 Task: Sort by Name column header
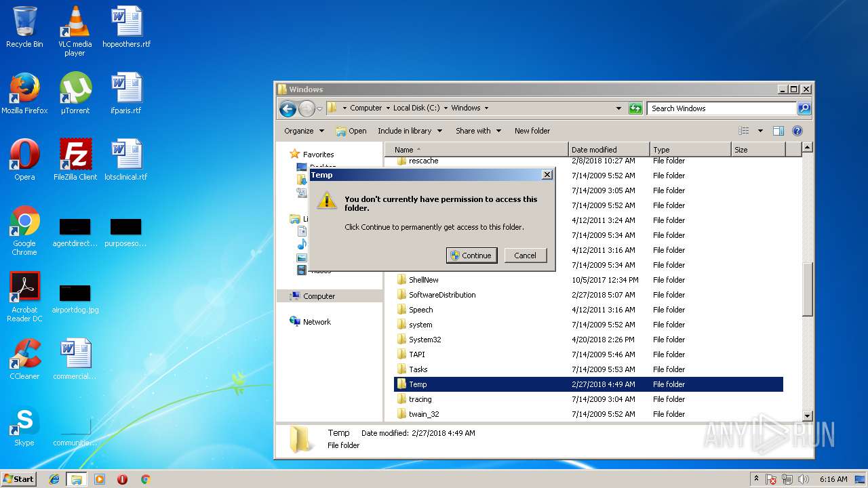pyautogui.click(x=476, y=150)
